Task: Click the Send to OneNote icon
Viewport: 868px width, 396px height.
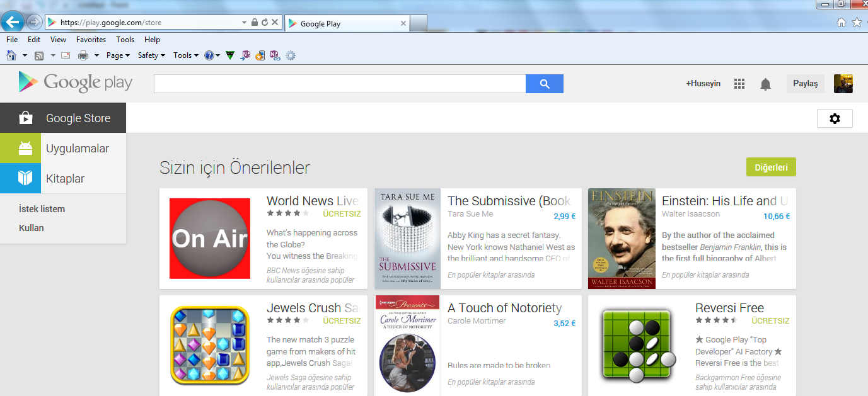Action: [246, 55]
